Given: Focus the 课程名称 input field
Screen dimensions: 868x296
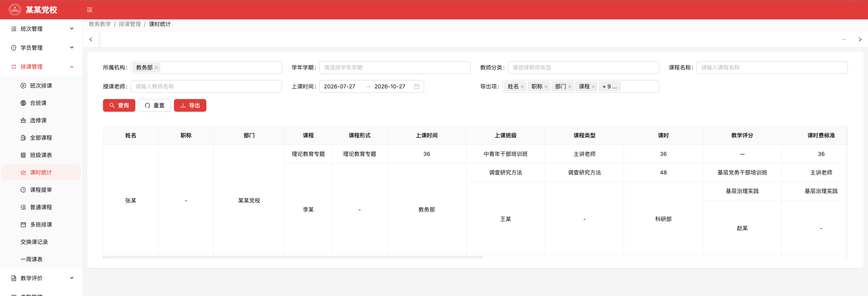Looking at the screenshot, I should [x=772, y=67].
